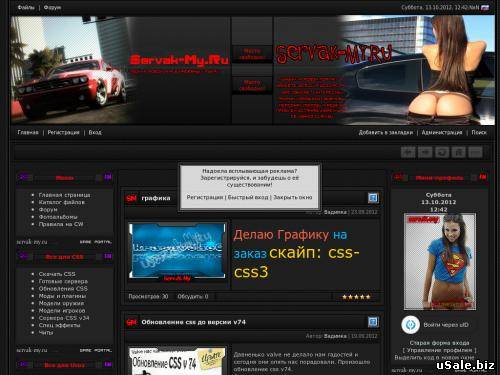Click the Супергёрл avatar image in profile panel
This screenshot has width=500, height=375.
point(440,262)
